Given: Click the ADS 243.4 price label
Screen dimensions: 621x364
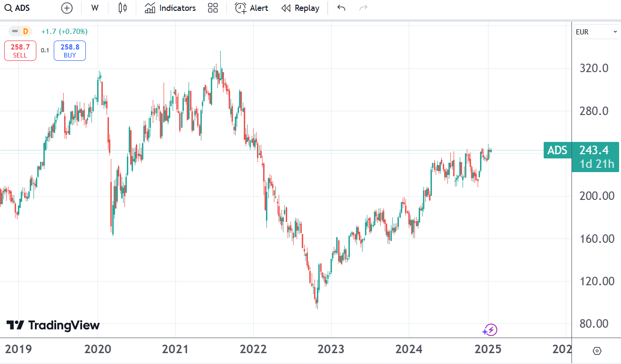Looking at the screenshot, I should [581, 150].
